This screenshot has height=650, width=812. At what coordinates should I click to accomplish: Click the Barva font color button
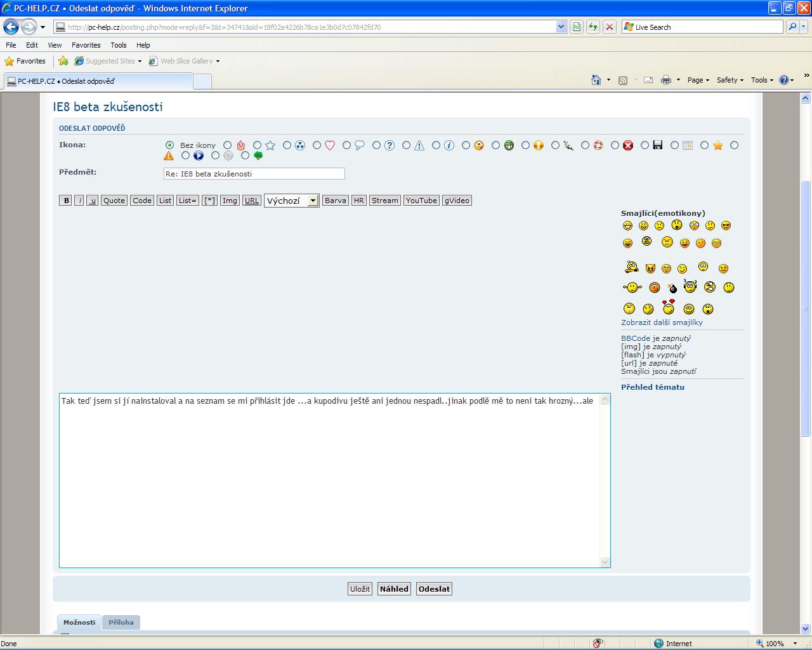(x=335, y=201)
